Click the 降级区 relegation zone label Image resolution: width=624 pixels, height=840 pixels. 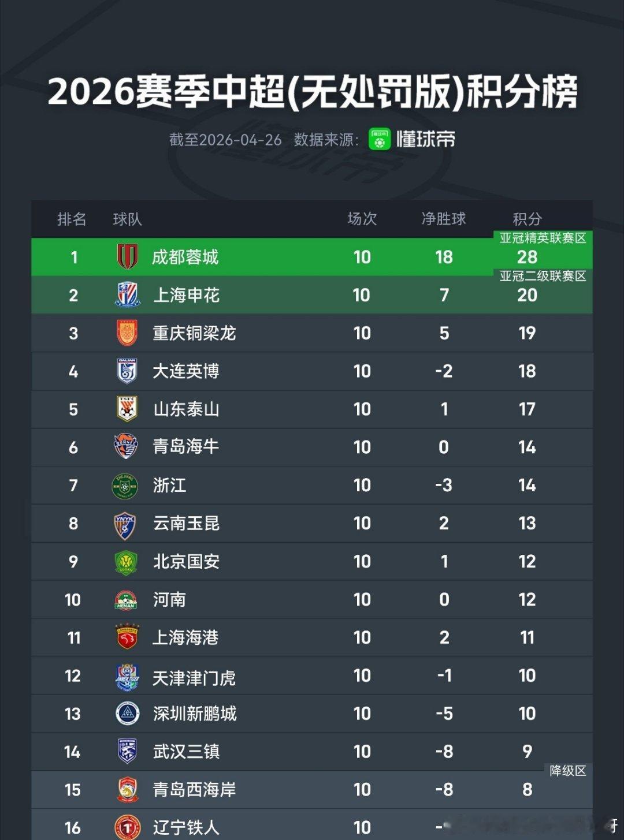tap(568, 771)
